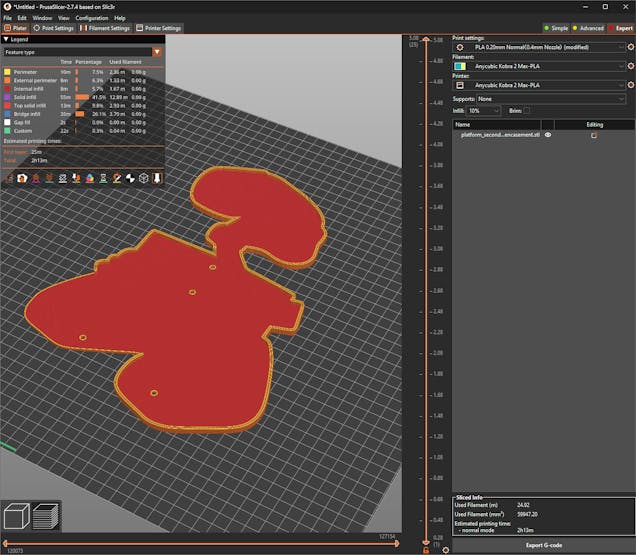Switch to Expert mode
The width and height of the screenshot is (636, 555).
point(619,28)
